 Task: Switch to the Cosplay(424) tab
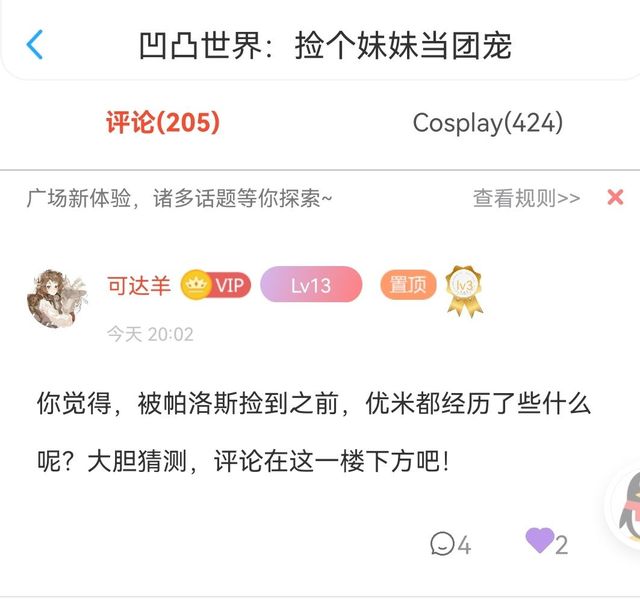[x=488, y=123]
